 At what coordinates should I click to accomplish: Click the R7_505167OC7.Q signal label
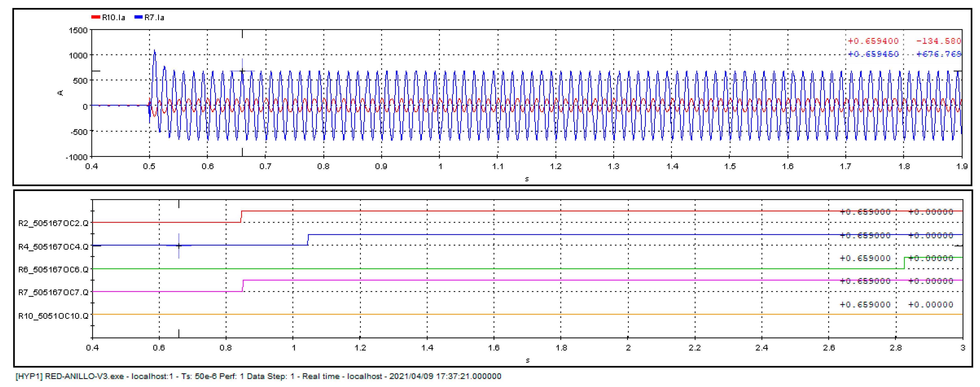53,293
